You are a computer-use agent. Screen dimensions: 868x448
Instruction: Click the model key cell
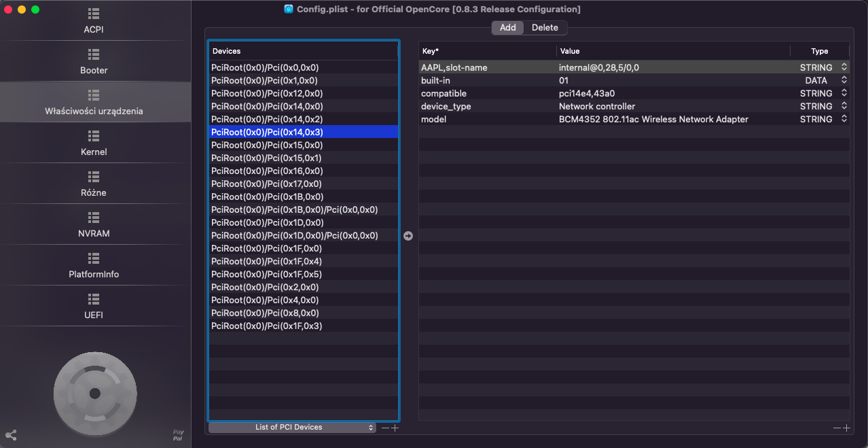487,119
